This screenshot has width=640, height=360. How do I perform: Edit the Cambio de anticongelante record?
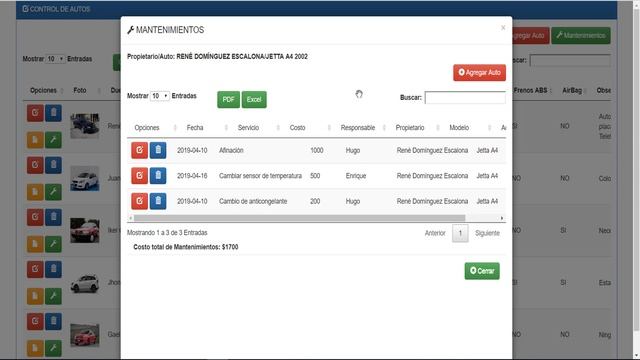[139, 201]
